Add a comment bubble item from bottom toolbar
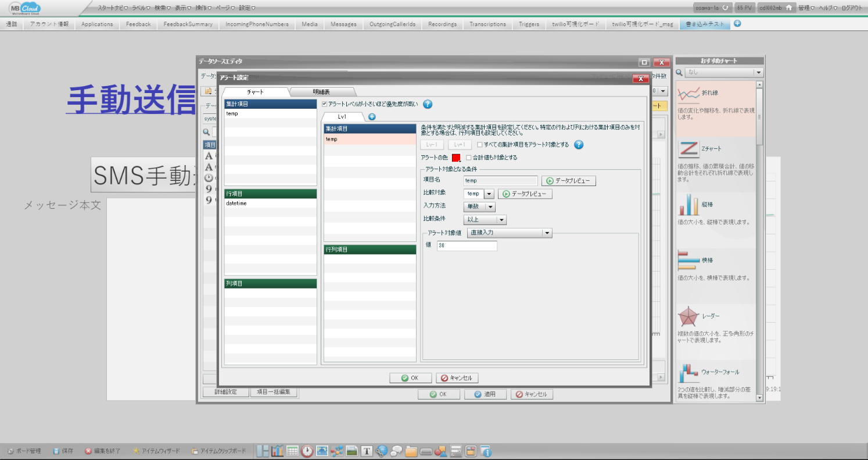 (397, 451)
